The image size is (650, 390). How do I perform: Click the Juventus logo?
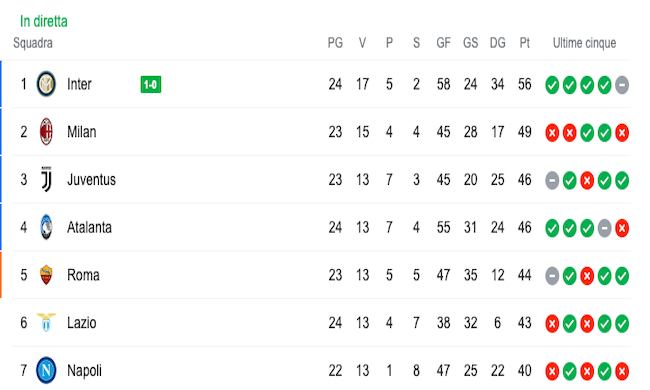tap(46, 179)
